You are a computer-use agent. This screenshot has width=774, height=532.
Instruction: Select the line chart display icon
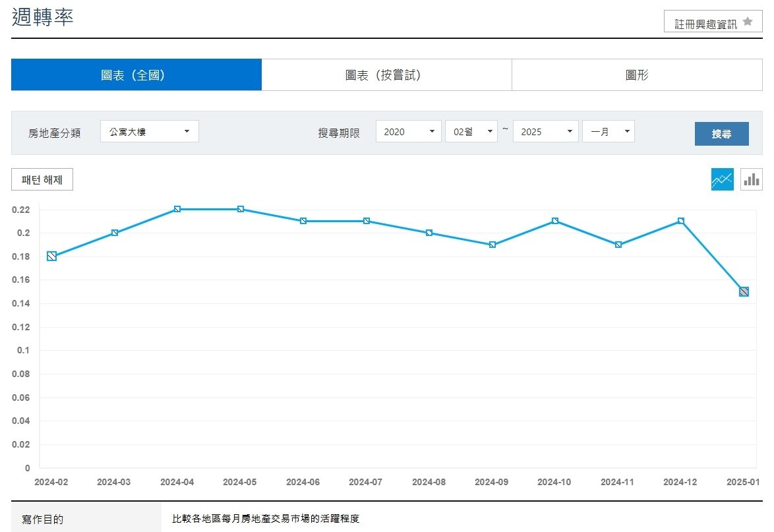pyautogui.click(x=722, y=179)
